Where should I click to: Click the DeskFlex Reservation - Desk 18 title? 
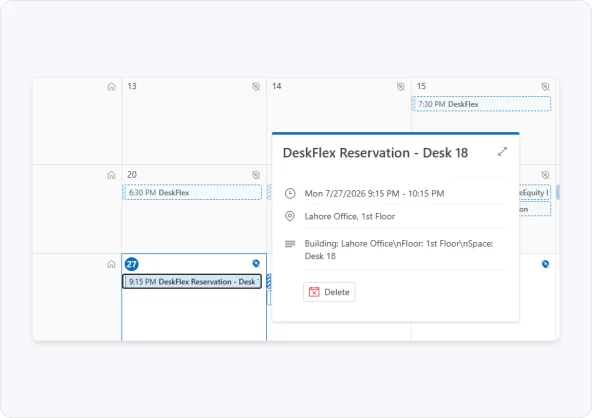tap(375, 153)
